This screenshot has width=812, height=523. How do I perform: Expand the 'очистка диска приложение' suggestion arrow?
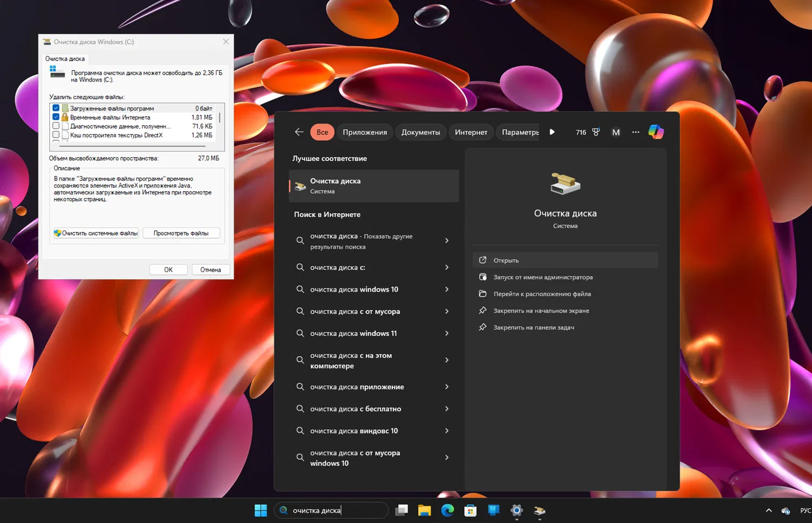pos(447,387)
